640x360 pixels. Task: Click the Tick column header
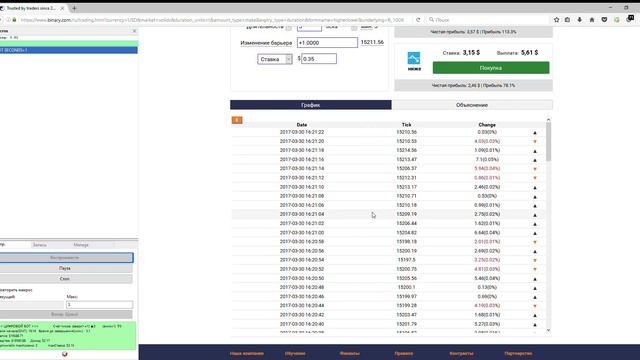point(407,125)
